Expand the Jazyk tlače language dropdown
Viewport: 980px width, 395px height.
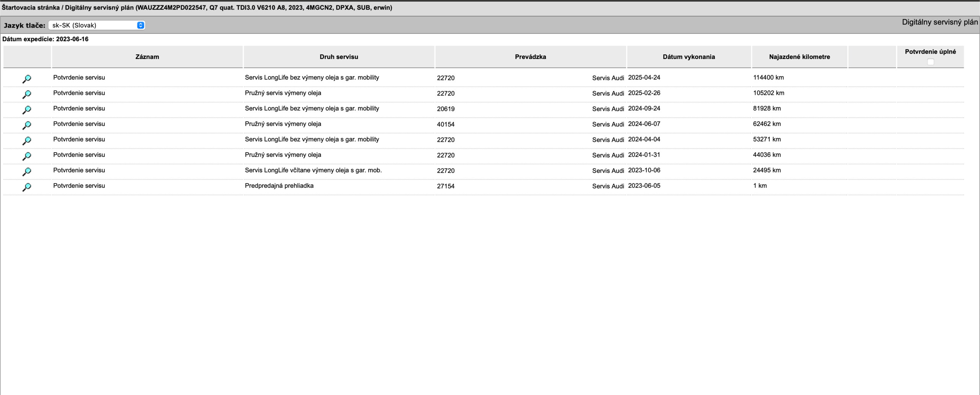pyautogui.click(x=96, y=25)
